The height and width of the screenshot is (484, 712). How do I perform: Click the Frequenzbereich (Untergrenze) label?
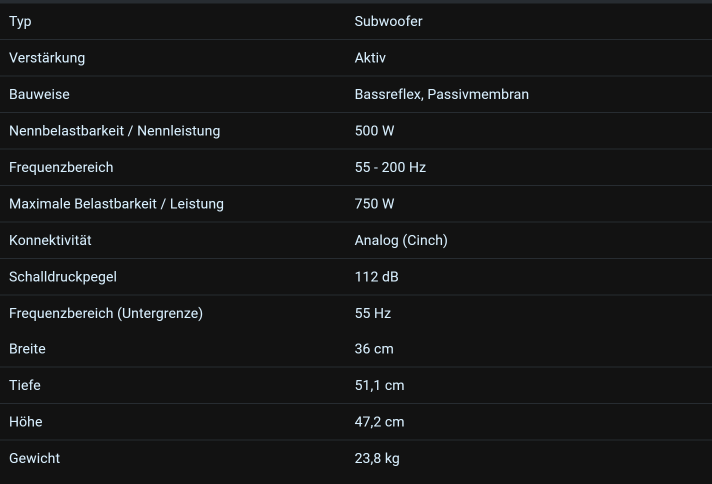tap(106, 313)
